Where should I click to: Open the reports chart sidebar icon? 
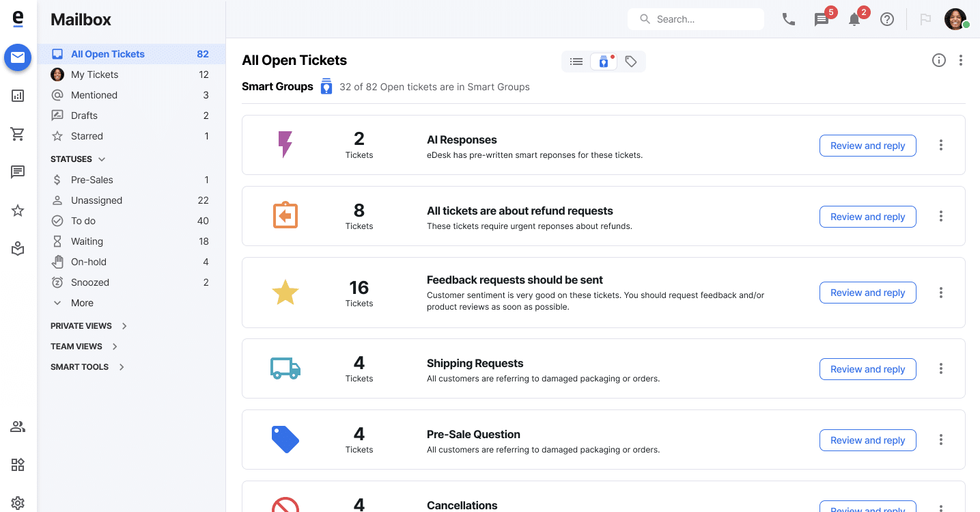click(18, 96)
